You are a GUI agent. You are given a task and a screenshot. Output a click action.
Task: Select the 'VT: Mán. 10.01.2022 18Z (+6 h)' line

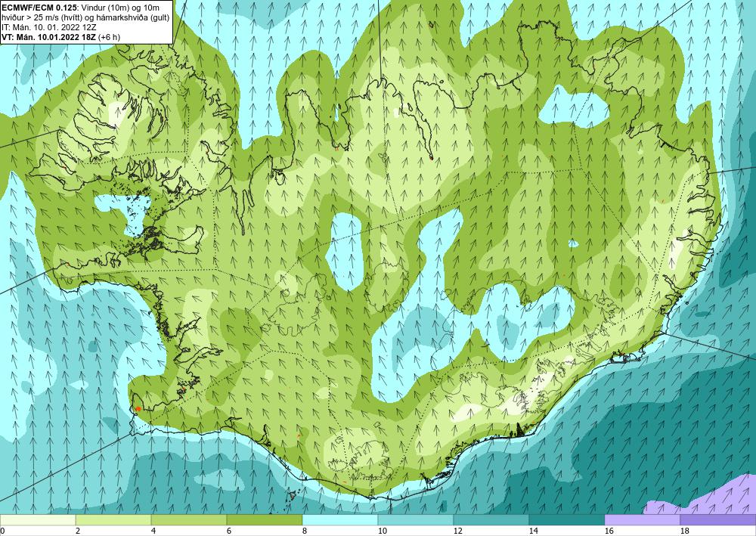click(x=61, y=36)
